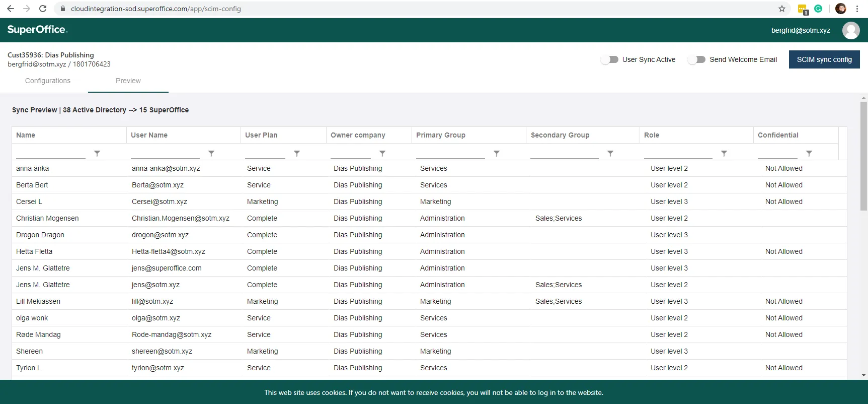Viewport: 868px width, 404px height.
Task: Click the Confidential column filter icon
Action: (x=809, y=153)
